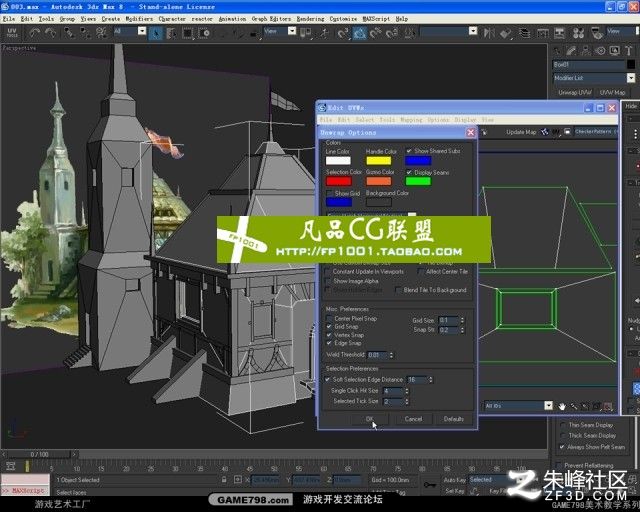Screen dimensions: 640x512
Task: Open the selection filter All dropdown
Action: 142,31
